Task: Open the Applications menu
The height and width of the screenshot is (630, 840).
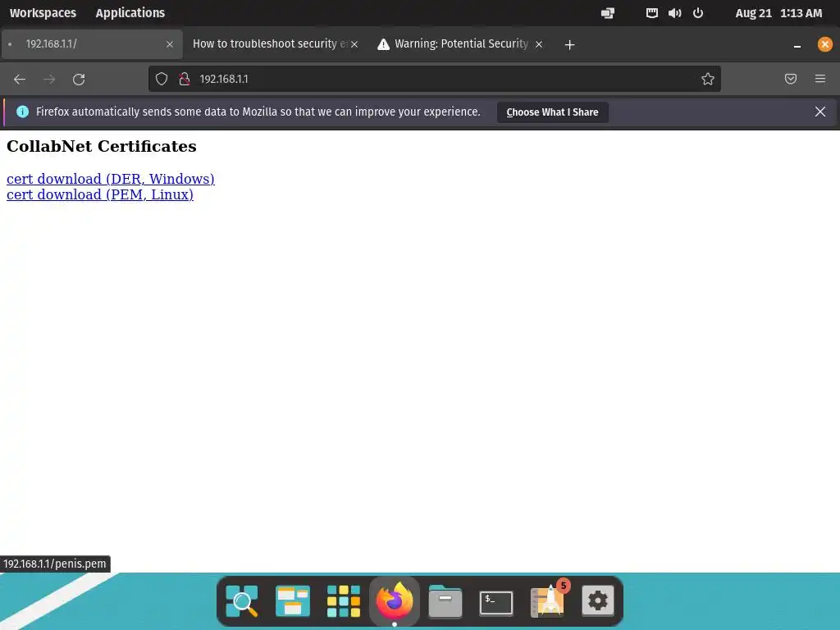Action: coord(130,13)
